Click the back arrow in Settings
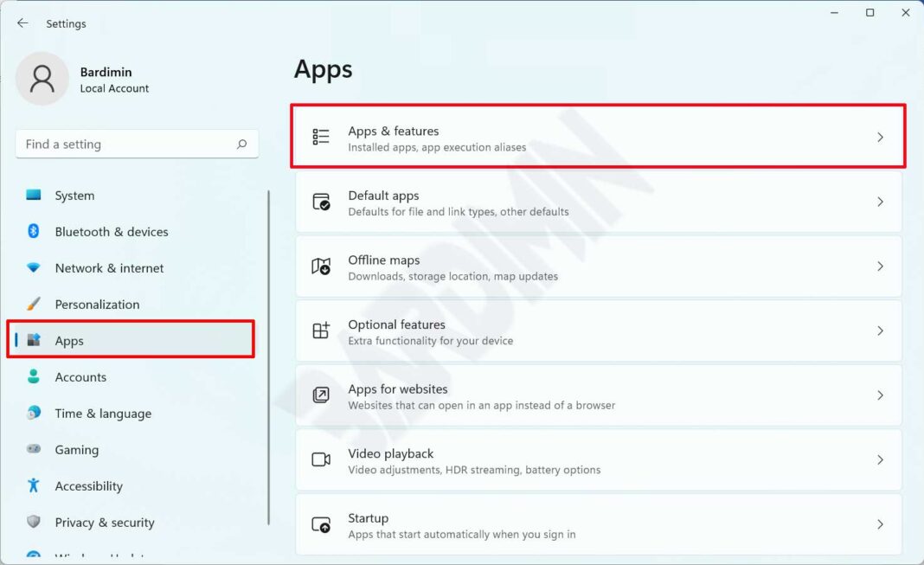This screenshot has height=565, width=924. point(22,23)
